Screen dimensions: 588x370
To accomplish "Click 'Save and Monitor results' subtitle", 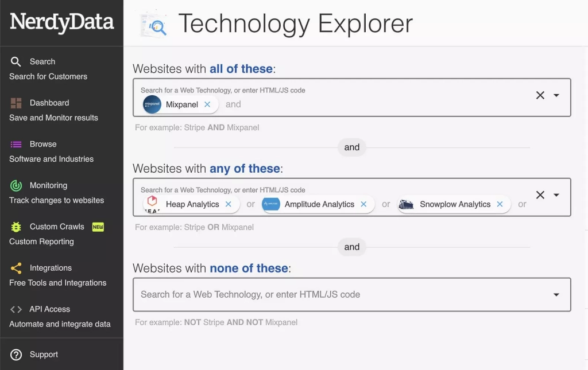I will 53,118.
